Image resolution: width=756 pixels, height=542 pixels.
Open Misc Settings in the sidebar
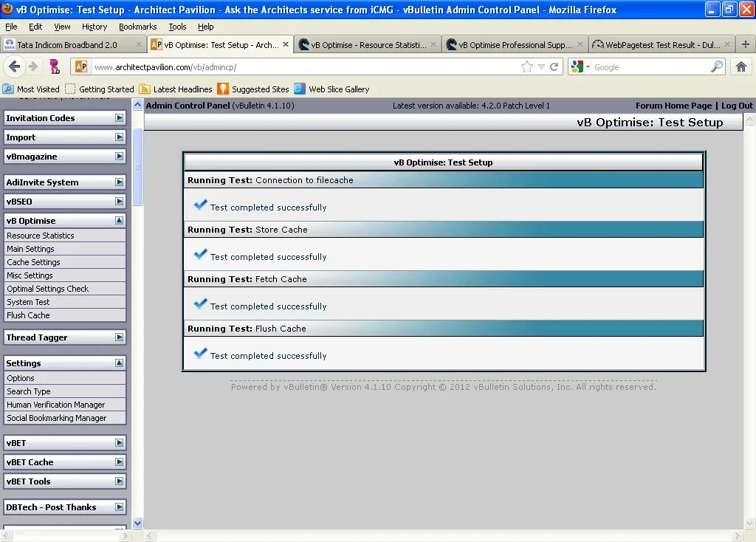click(65, 275)
